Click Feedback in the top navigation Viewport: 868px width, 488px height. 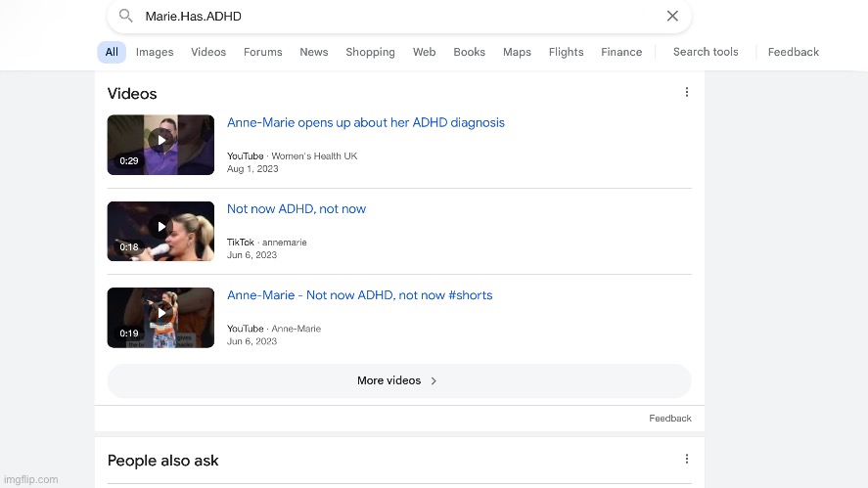click(x=794, y=52)
